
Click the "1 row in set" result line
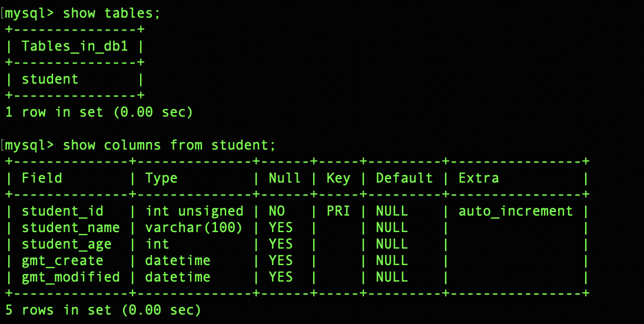click(99, 111)
